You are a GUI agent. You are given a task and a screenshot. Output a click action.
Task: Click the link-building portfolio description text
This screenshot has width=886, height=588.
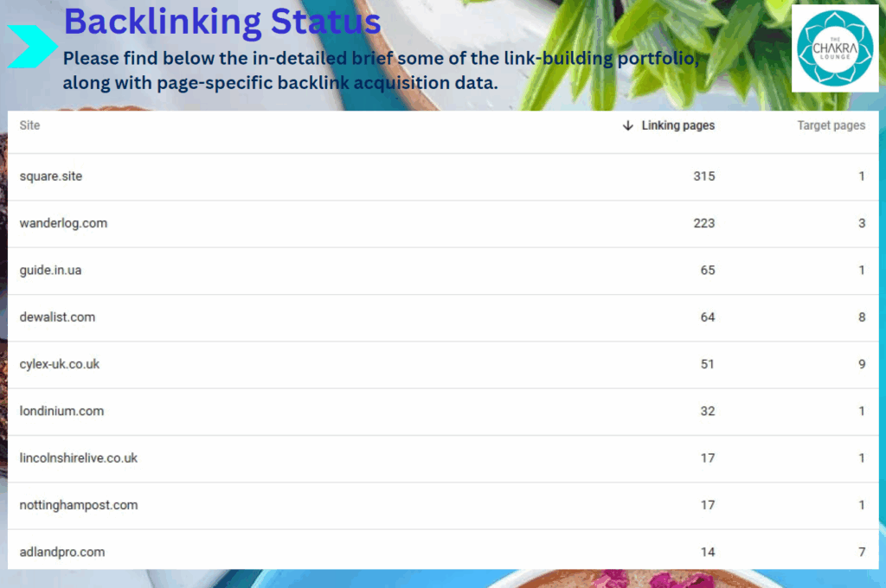tap(381, 71)
